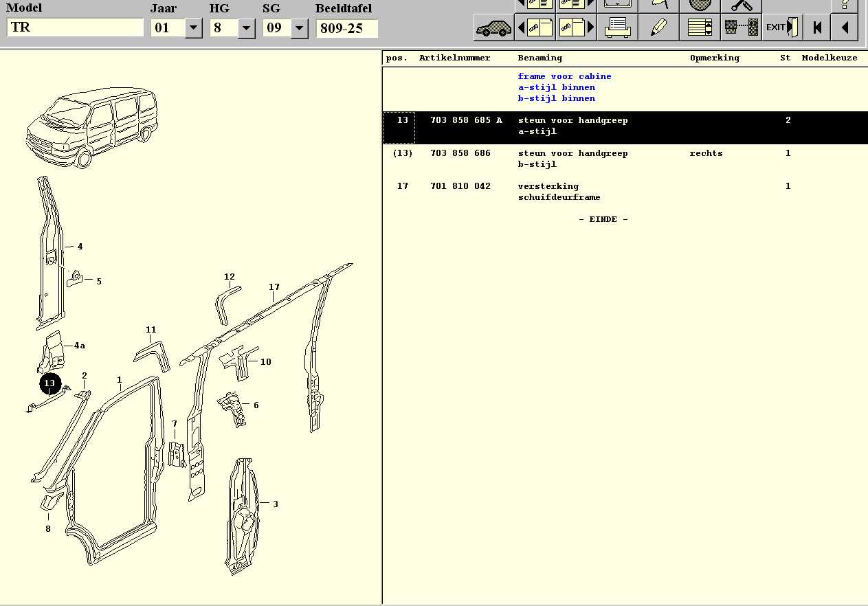Click the Model input field containing TR
The height and width of the screenshot is (606, 868).
pyautogui.click(x=74, y=28)
